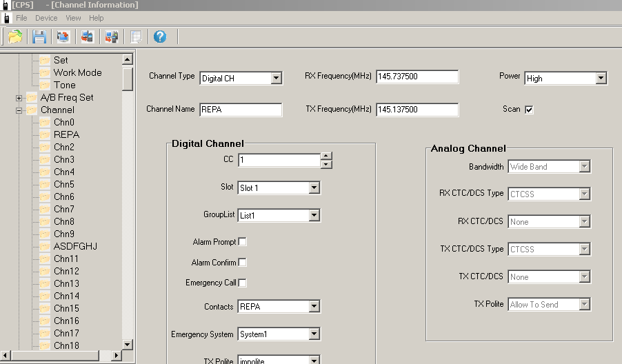Click the folder icon beside Work Mode
The width and height of the screenshot is (622, 364).
tap(45, 72)
